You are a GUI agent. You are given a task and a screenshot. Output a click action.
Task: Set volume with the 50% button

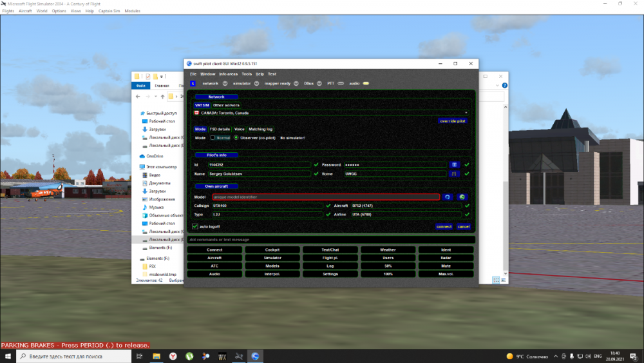click(x=388, y=266)
